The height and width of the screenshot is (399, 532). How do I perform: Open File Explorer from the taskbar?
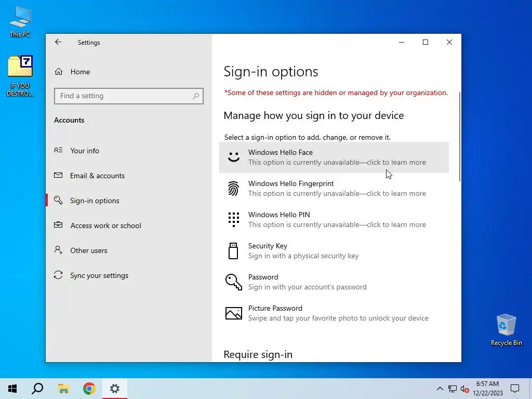(63, 389)
